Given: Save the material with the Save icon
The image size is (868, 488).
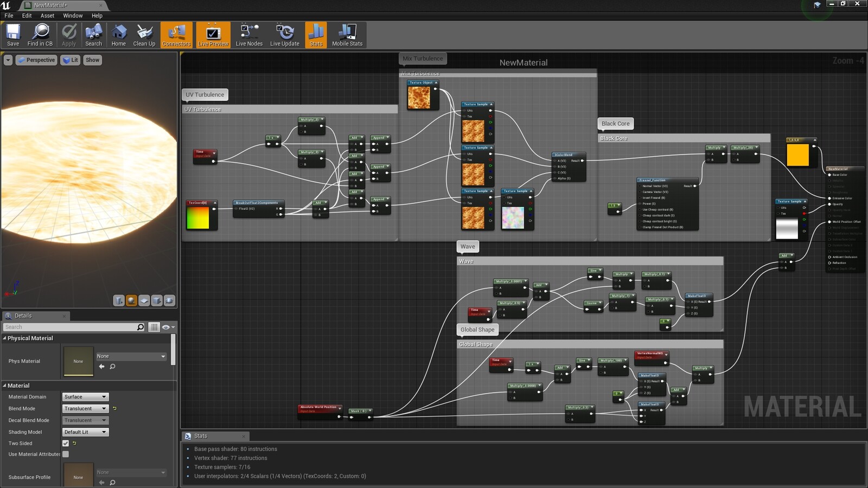Looking at the screenshot, I should [x=13, y=35].
